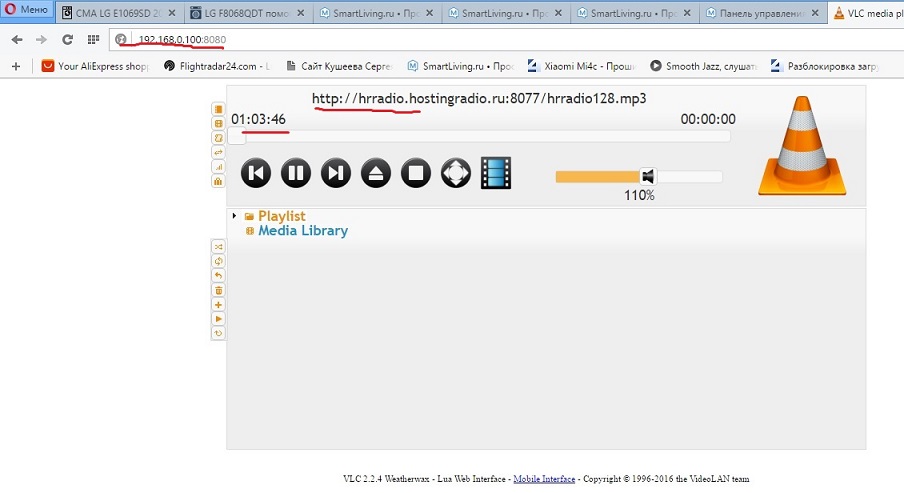Open the Разблокировка загр bookmark

(x=826, y=66)
